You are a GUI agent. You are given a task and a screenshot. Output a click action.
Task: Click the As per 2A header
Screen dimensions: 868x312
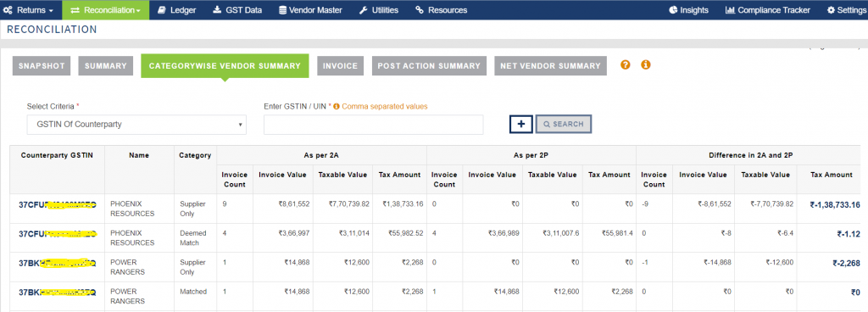coord(321,155)
